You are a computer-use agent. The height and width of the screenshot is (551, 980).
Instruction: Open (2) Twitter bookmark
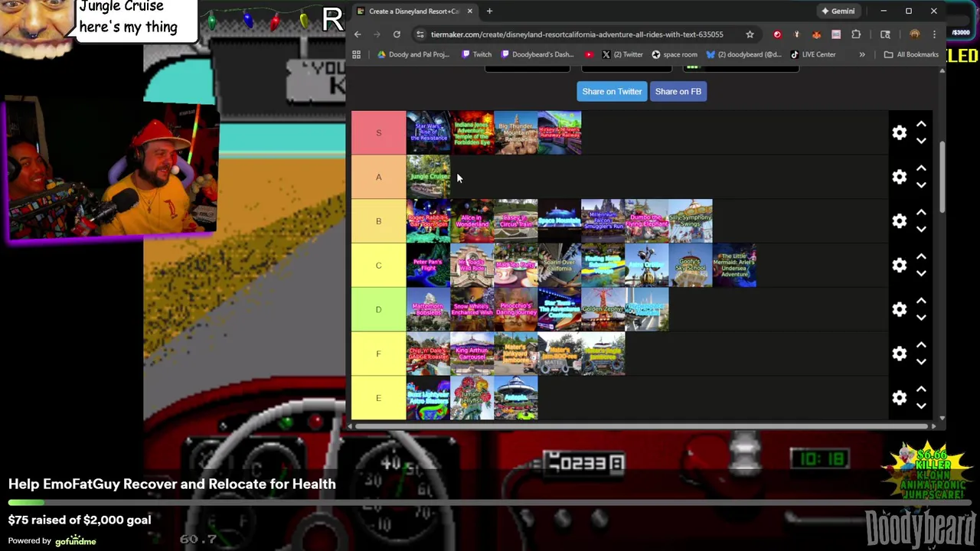[622, 54]
